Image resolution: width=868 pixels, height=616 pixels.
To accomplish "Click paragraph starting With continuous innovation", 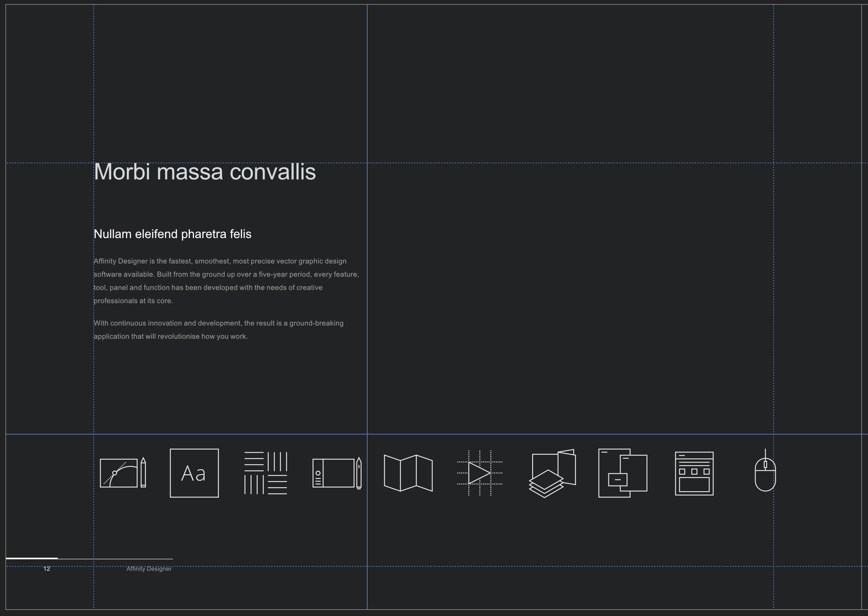I will point(219,330).
